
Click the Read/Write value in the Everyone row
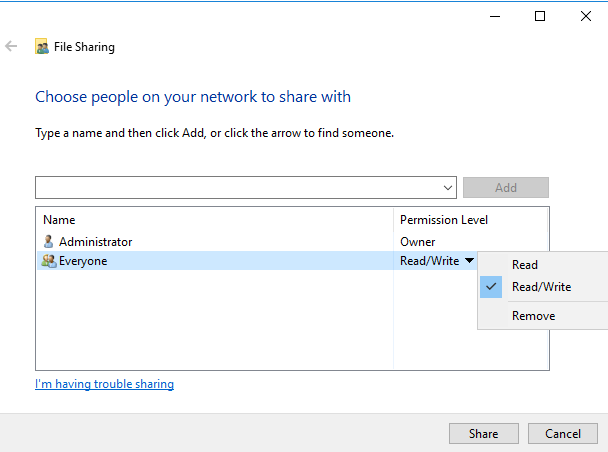pyautogui.click(x=430, y=261)
